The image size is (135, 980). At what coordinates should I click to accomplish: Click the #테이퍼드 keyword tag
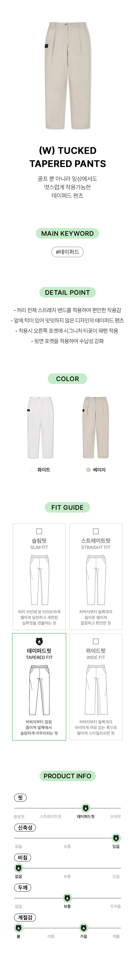coord(67,252)
